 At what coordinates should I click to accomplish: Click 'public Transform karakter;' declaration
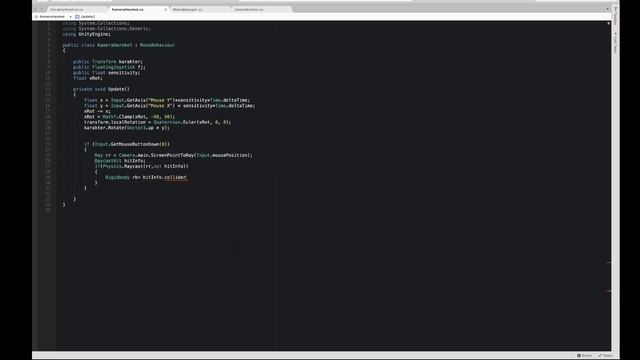click(x=108, y=62)
